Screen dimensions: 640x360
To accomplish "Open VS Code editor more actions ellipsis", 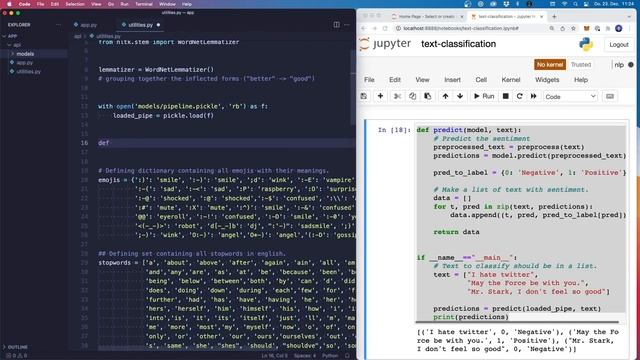I will coord(347,25).
